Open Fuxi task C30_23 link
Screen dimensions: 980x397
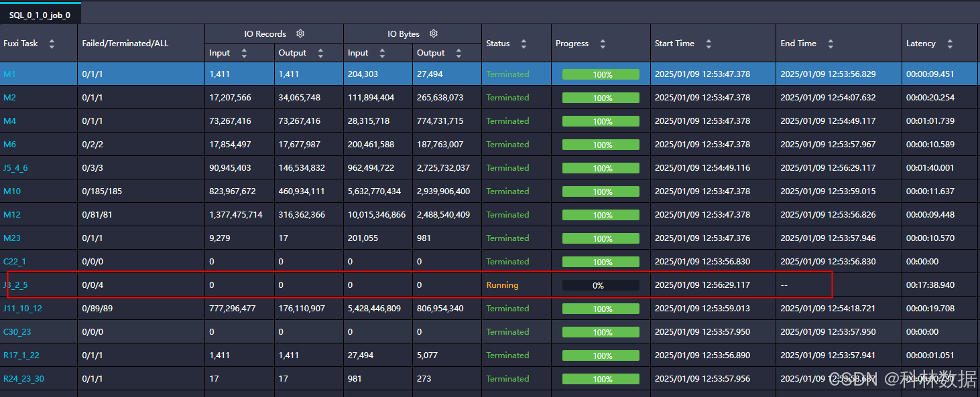[17, 332]
